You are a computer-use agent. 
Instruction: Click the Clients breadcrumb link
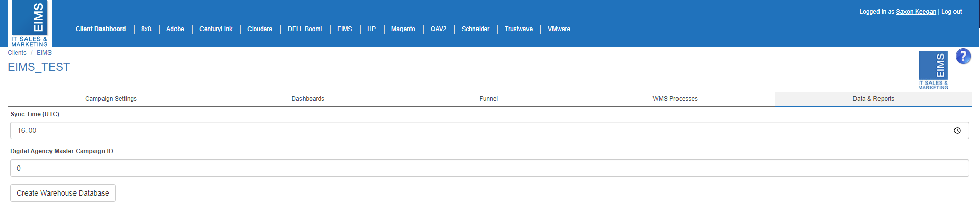(17, 53)
